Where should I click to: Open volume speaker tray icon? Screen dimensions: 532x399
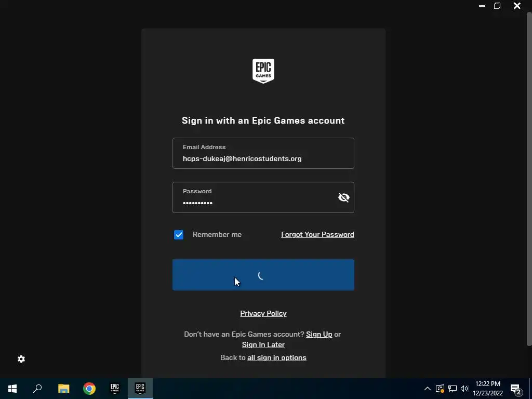(464, 389)
